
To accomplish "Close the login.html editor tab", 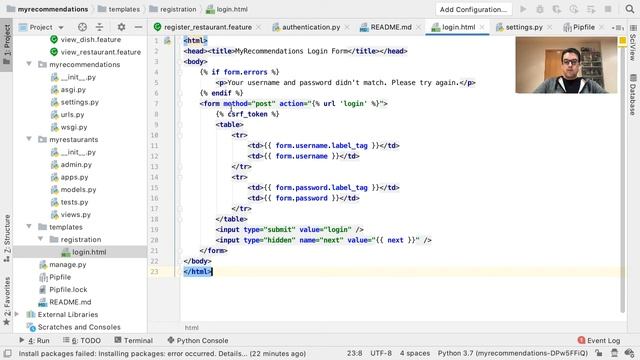I will pos(482,27).
